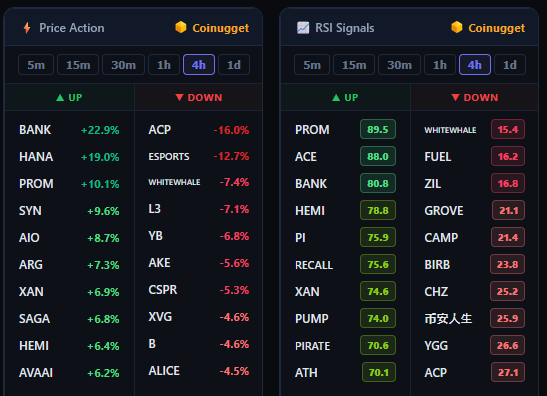Click BIRB RSI badge 23.8

tap(508, 264)
